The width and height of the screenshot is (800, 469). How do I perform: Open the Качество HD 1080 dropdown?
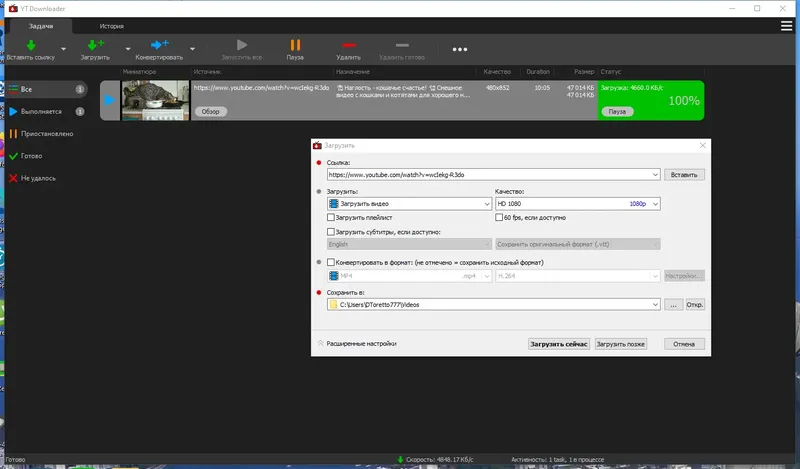coord(578,204)
